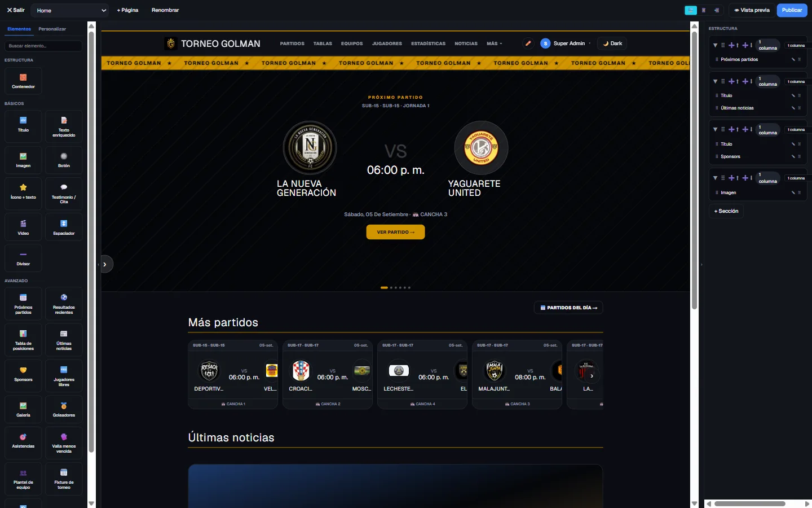Expand the left panel with arrow button
Image resolution: width=812 pixels, height=508 pixels.
pyautogui.click(x=105, y=264)
